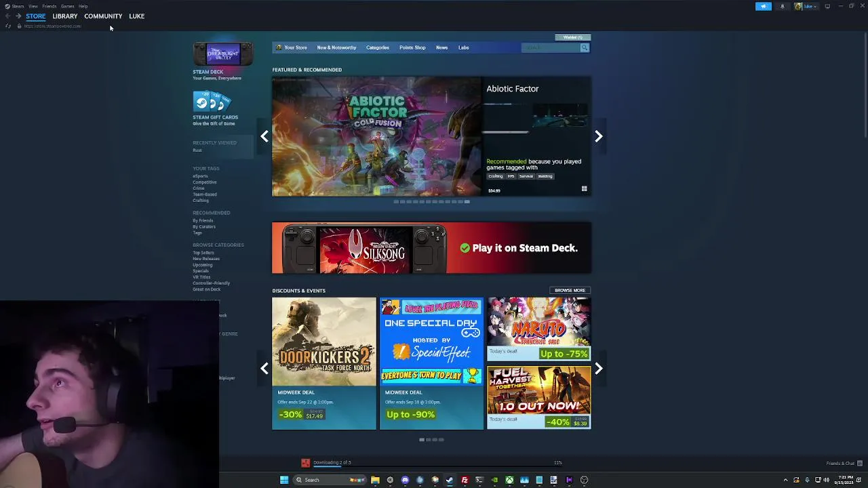Open the New & Noteworthy dropdown
The width and height of the screenshot is (868, 488).
coord(336,47)
